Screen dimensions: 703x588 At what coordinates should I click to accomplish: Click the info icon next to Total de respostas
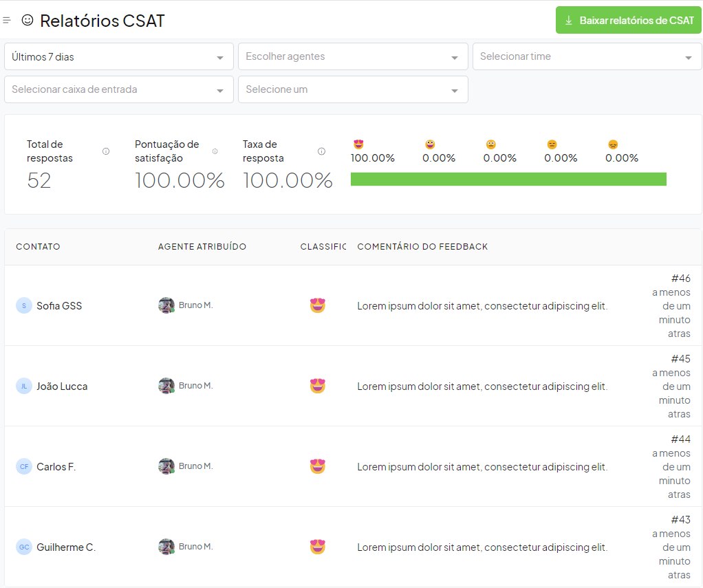(x=106, y=151)
